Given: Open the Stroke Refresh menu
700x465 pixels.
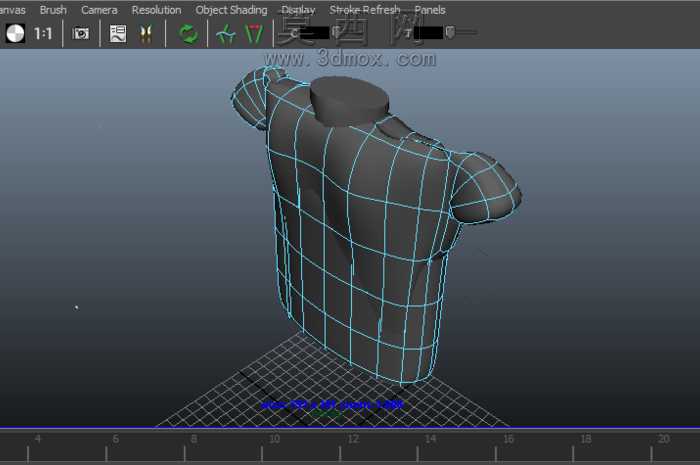Looking at the screenshot, I should [365, 10].
